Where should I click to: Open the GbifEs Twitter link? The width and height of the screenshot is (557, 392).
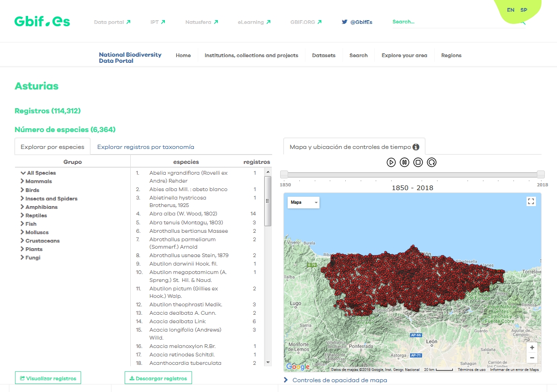tap(357, 22)
